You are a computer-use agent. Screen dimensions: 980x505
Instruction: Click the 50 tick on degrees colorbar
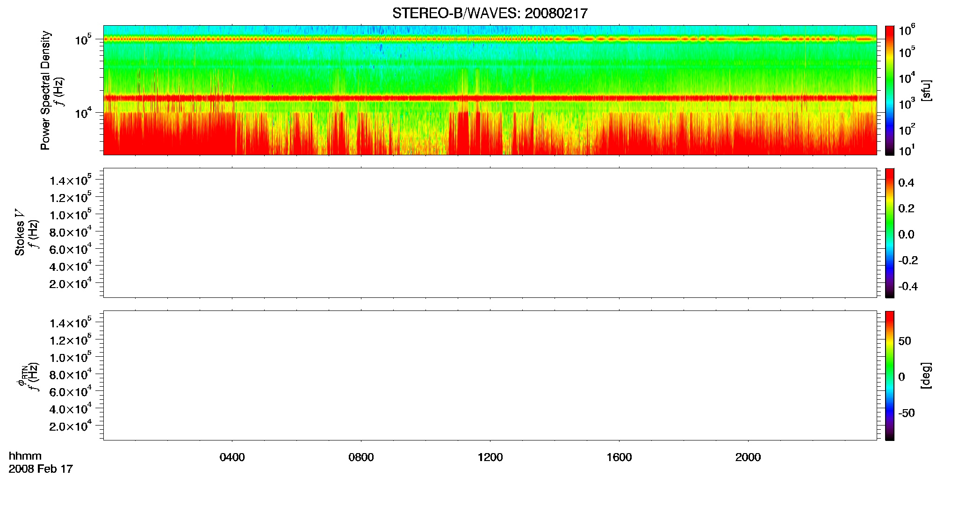coord(905,341)
